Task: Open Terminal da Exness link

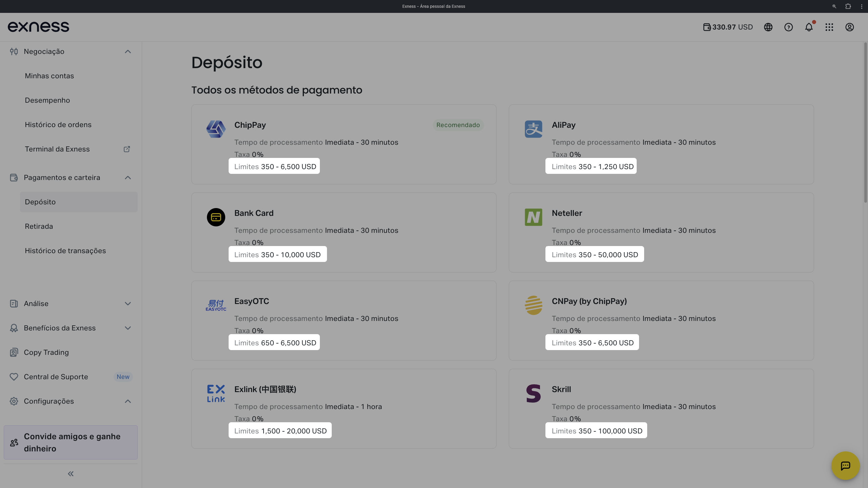Action: pos(57,149)
